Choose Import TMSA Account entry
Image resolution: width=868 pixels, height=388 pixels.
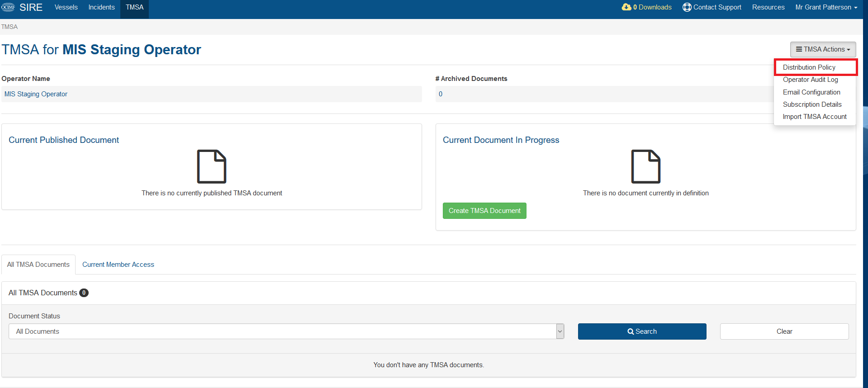815,117
